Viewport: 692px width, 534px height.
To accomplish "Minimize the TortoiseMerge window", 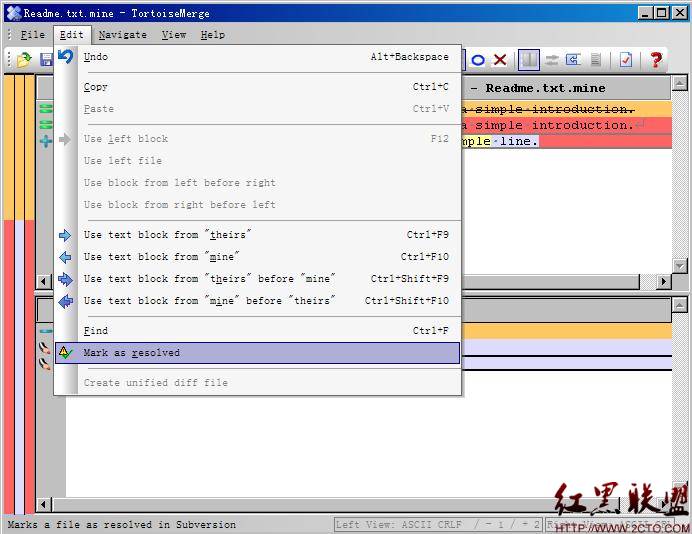I will click(645, 13).
